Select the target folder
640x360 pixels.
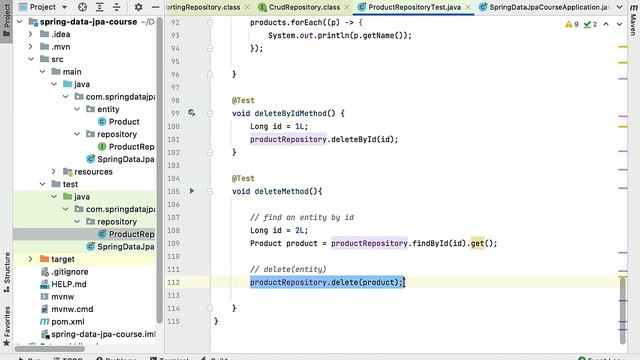coord(57,259)
